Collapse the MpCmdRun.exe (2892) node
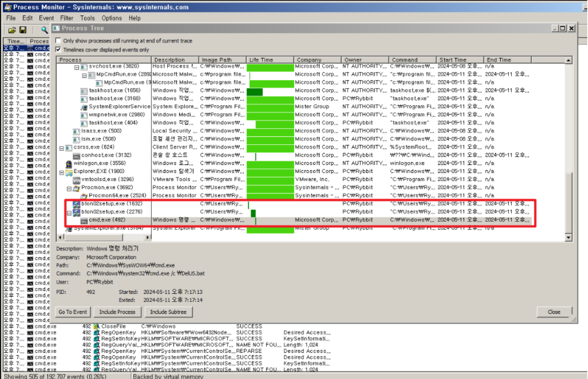 click(84, 76)
